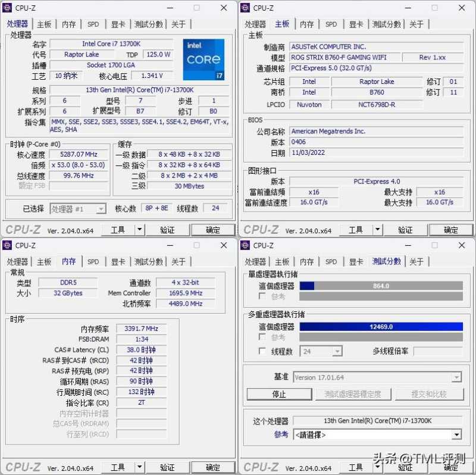Click CPU-Z title icon in the mainboard window

[246, 8]
